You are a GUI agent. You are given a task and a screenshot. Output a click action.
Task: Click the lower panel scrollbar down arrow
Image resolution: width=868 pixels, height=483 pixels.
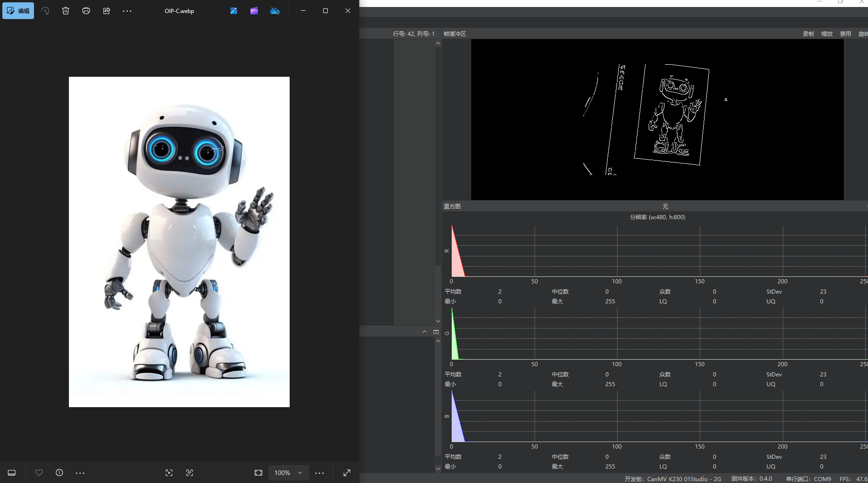[438, 469]
